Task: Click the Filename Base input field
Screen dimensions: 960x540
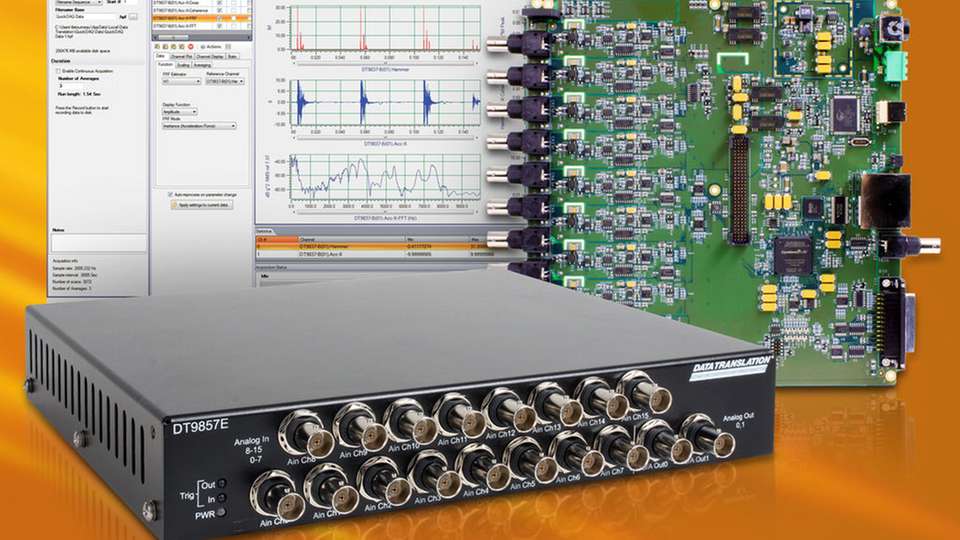Action: pyautogui.click(x=86, y=17)
